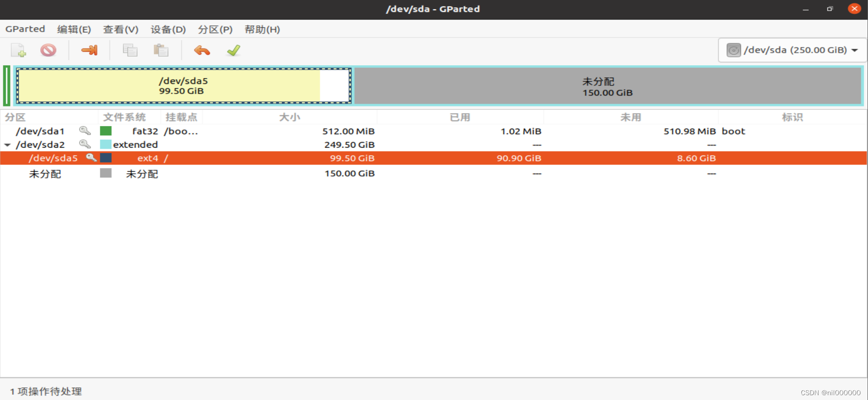
Task: Click the 150.00 GiB size cell in list
Action: pyautogui.click(x=350, y=173)
